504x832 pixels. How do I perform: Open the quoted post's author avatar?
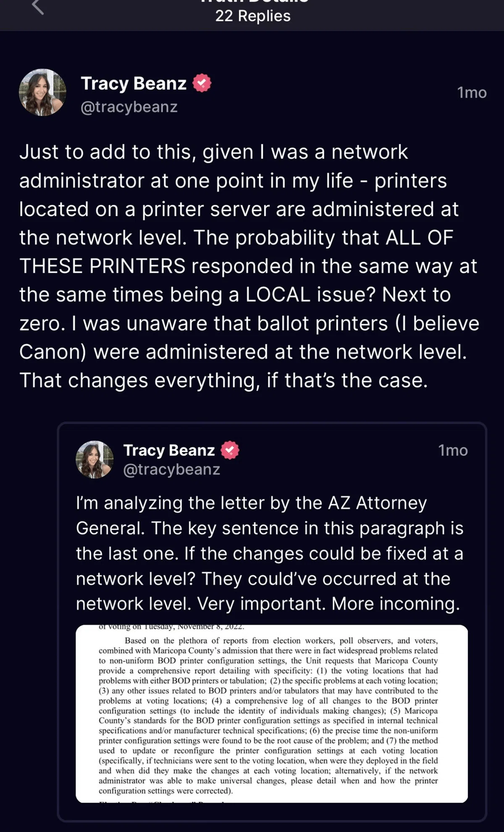pos(94,460)
